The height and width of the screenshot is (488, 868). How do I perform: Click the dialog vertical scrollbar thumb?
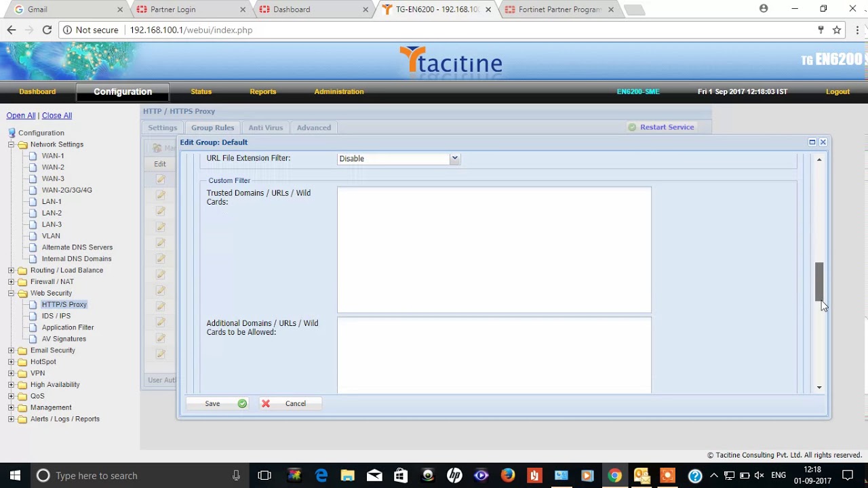pyautogui.click(x=819, y=281)
